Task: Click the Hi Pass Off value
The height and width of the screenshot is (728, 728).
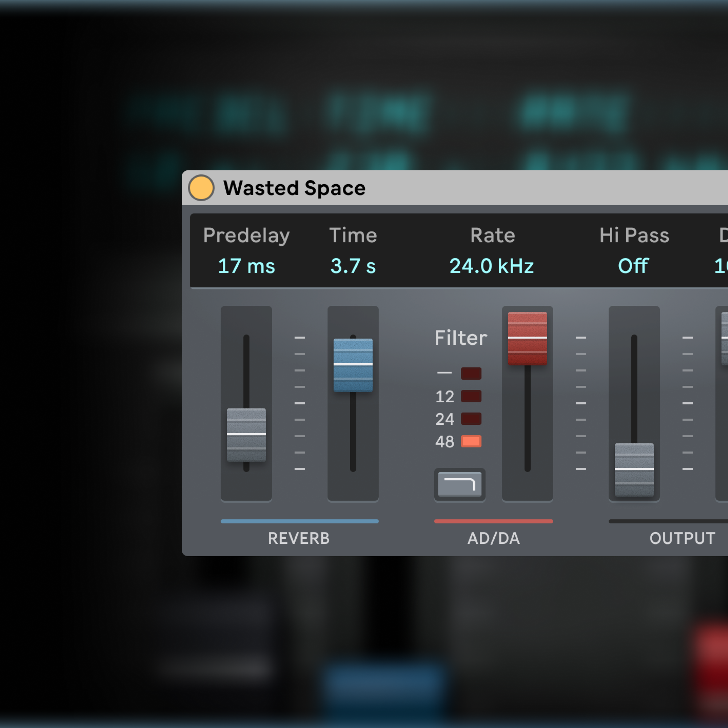Action: click(x=633, y=266)
